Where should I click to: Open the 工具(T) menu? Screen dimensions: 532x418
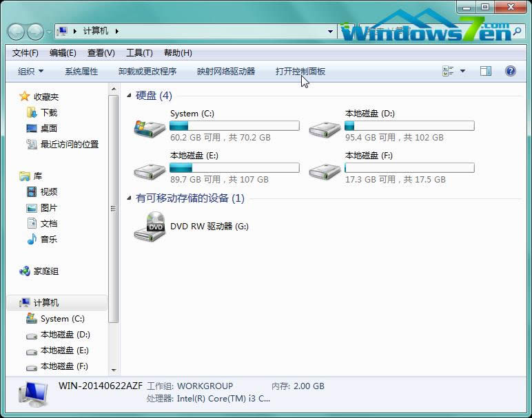[139, 53]
